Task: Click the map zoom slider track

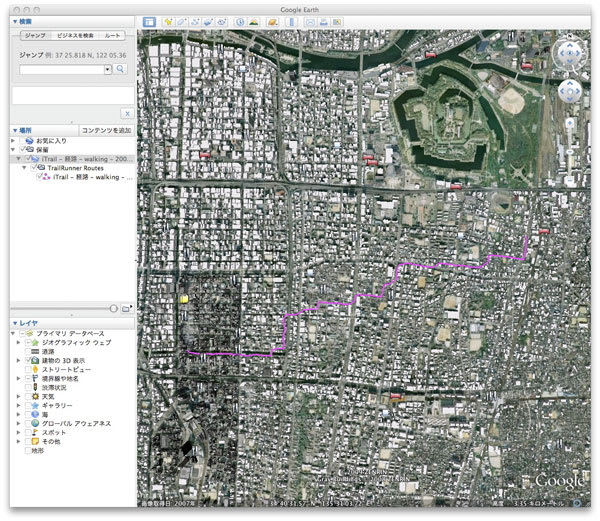Action: coord(570,153)
